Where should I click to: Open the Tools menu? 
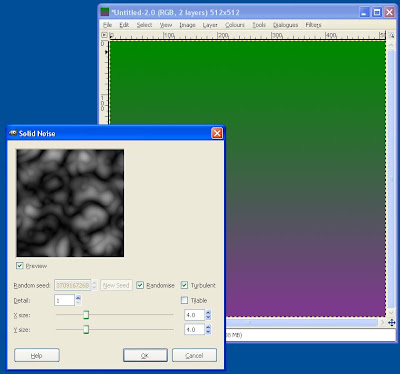pyautogui.click(x=259, y=25)
